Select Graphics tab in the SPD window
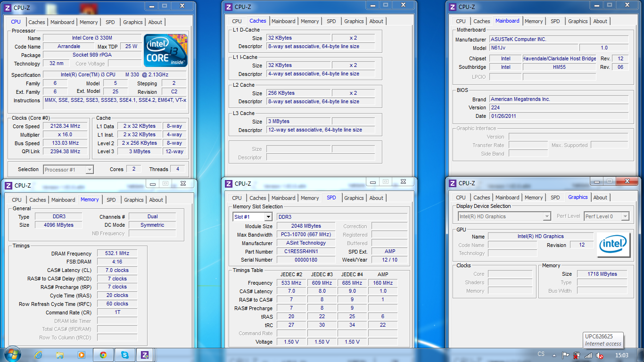Image resolution: width=644 pixels, height=362 pixels. 354,198
